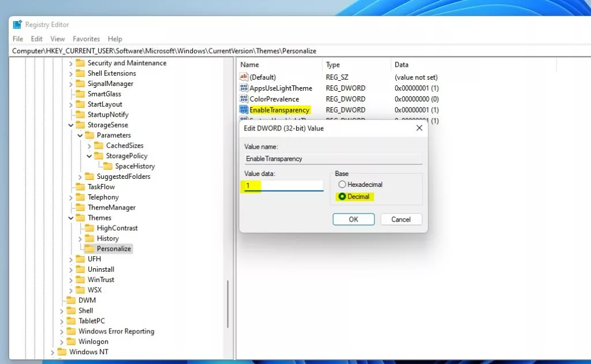
Task: Click the Winlogon folder icon
Action: (71, 342)
